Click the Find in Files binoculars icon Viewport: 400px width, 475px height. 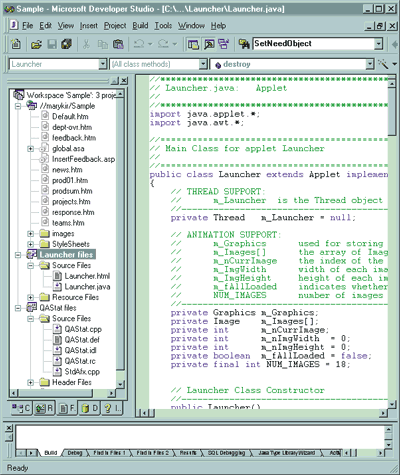244,44
